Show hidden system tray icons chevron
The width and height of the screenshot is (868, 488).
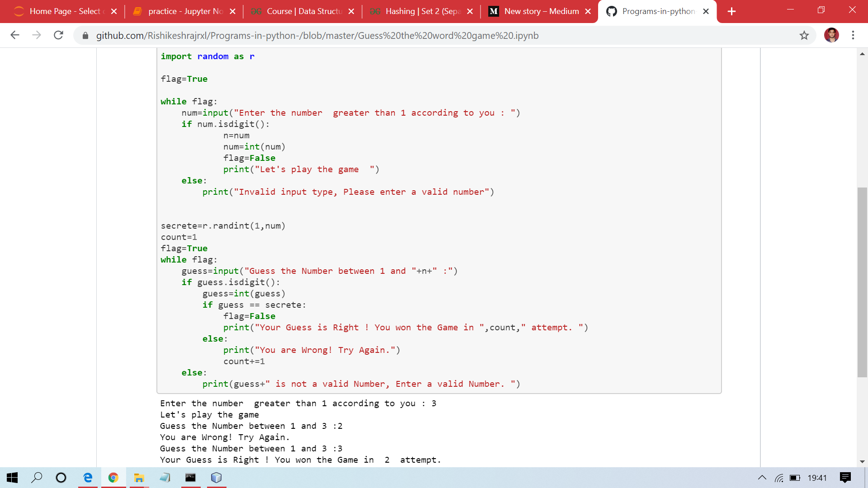tap(762, 478)
